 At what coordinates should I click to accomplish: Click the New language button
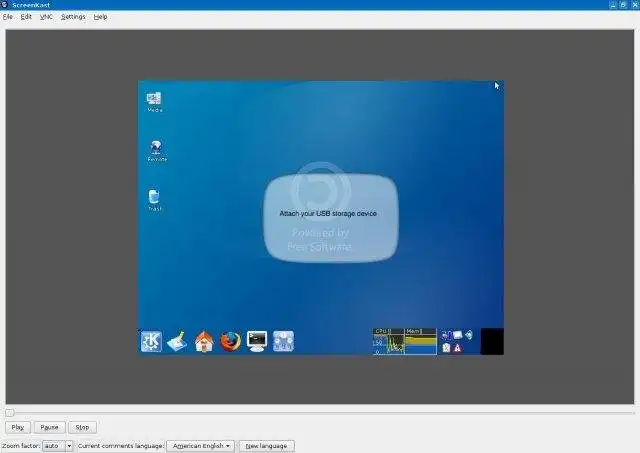coord(267,446)
